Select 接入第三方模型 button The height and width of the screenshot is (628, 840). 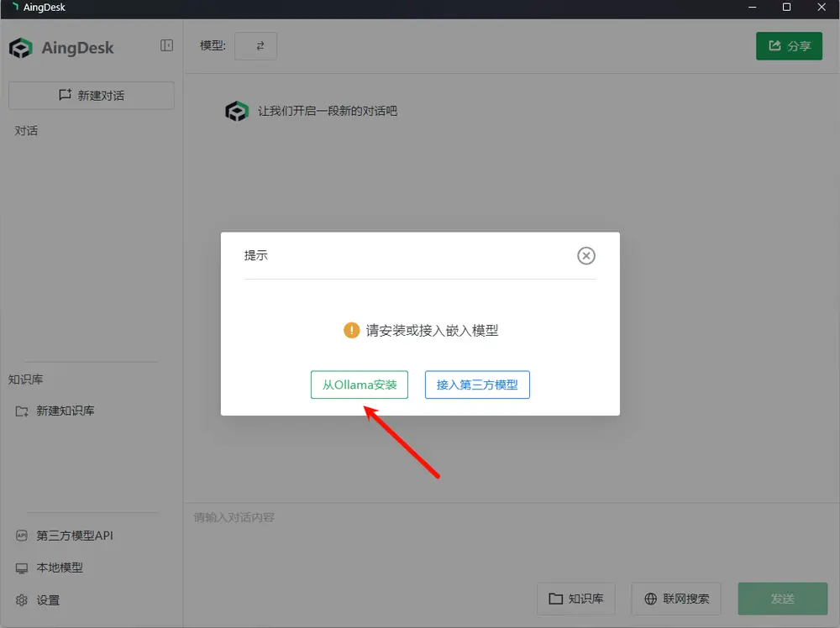(x=477, y=385)
